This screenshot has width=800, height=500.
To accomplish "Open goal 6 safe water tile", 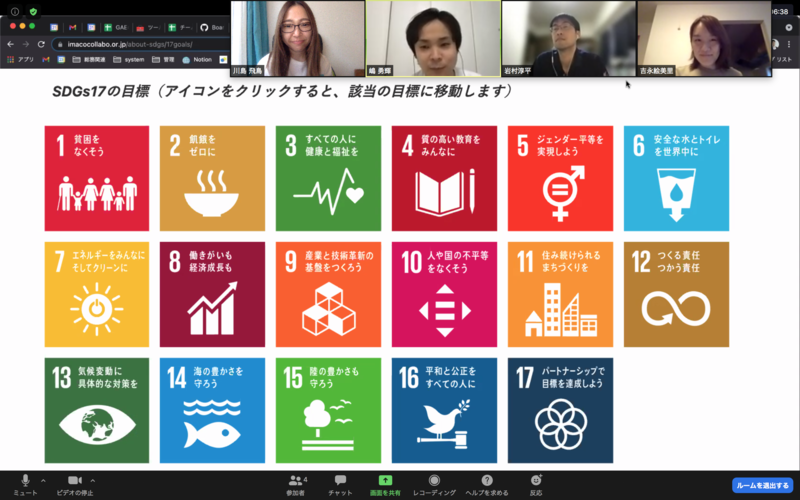I will 677,179.
